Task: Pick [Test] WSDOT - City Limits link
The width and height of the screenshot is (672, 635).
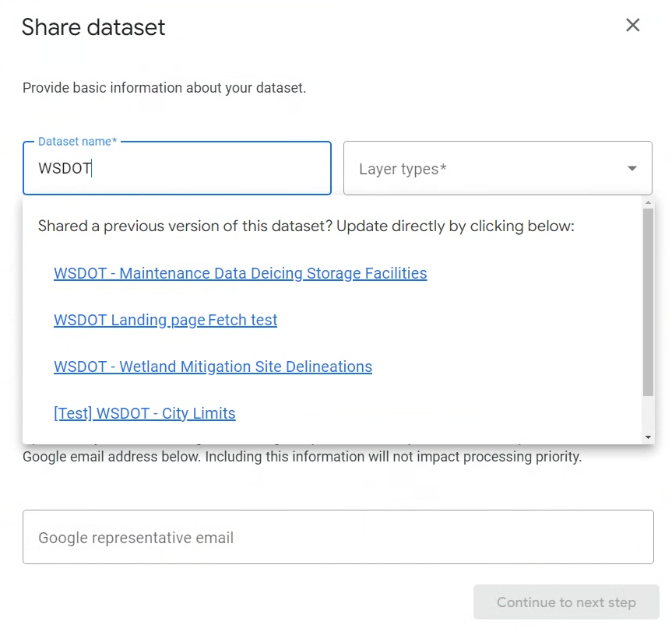Action: tap(145, 413)
